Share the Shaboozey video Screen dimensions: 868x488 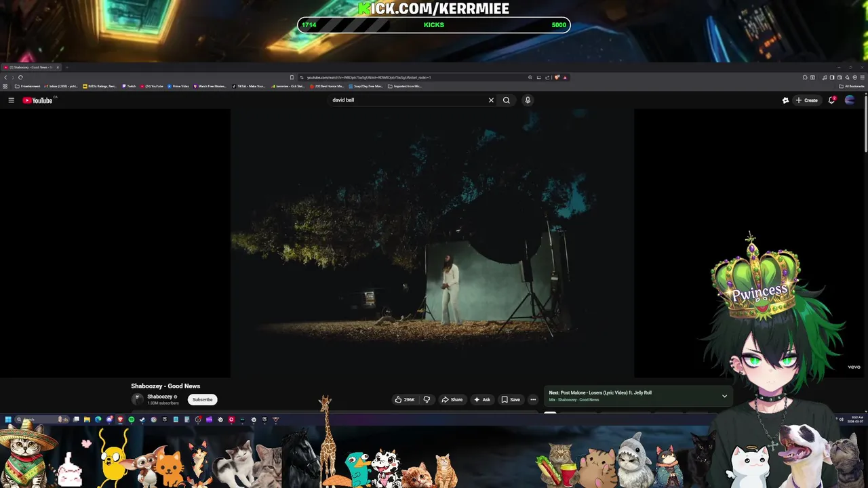[452, 400]
